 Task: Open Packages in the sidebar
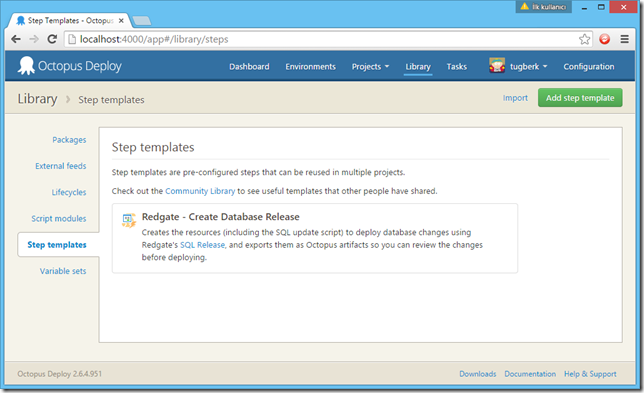click(69, 140)
